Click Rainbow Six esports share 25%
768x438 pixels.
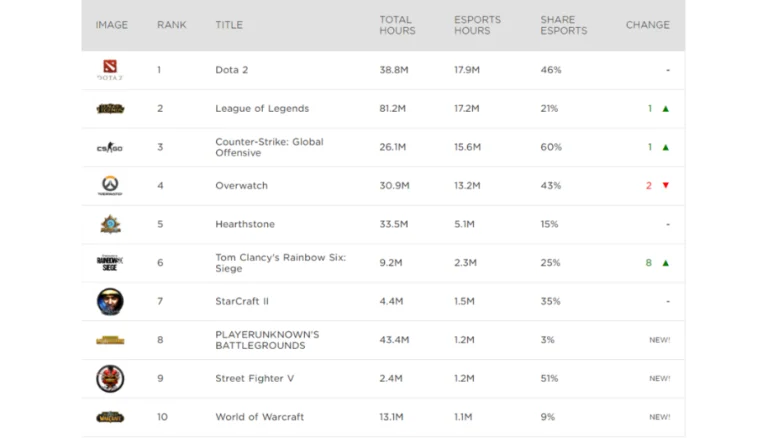(551, 263)
